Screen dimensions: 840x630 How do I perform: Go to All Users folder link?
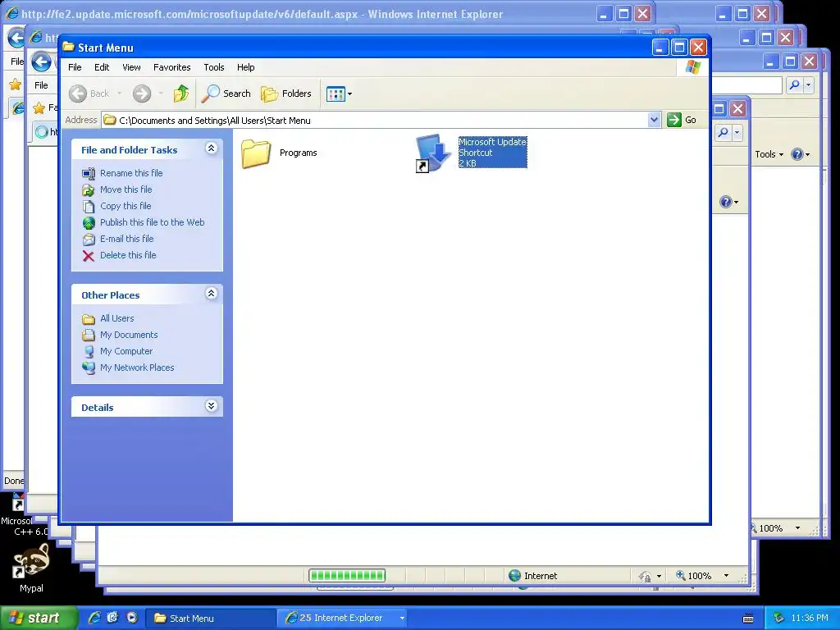(116, 318)
